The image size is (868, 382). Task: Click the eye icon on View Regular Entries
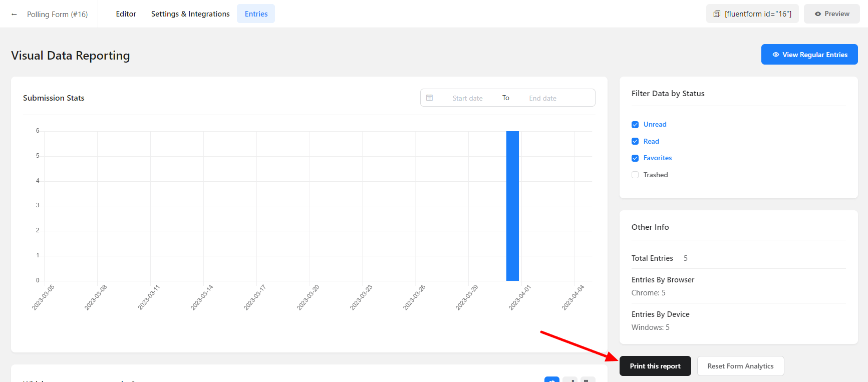coord(775,55)
